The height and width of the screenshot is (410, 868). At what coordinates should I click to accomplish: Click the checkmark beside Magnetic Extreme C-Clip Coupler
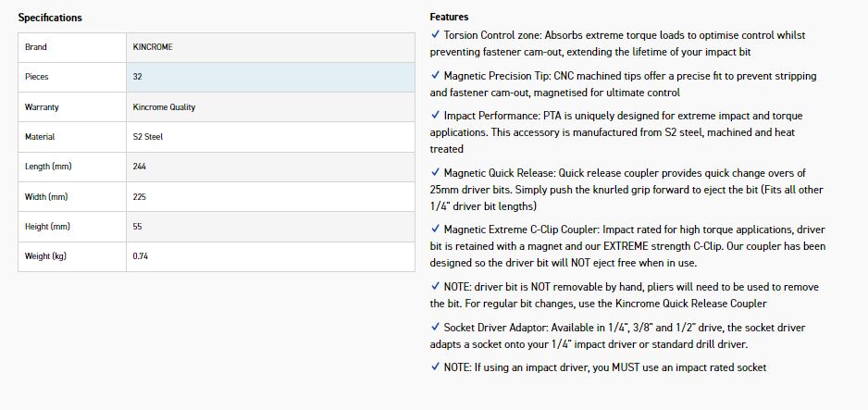pyautogui.click(x=435, y=230)
